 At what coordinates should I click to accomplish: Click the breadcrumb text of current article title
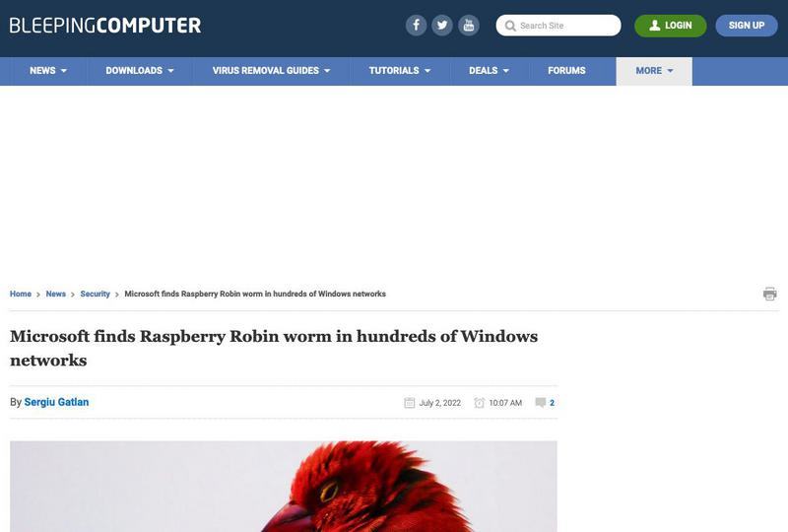tap(255, 294)
